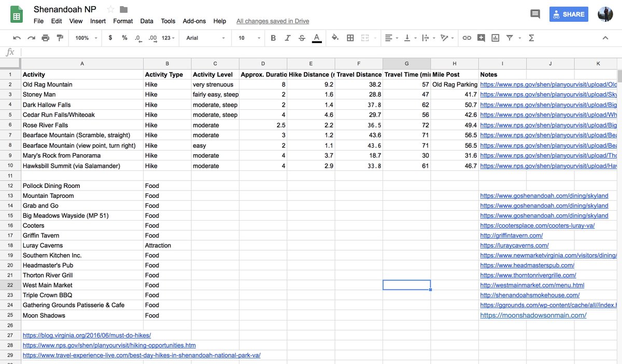
Task: Click the Insert comment icon
Action: pos(482,38)
